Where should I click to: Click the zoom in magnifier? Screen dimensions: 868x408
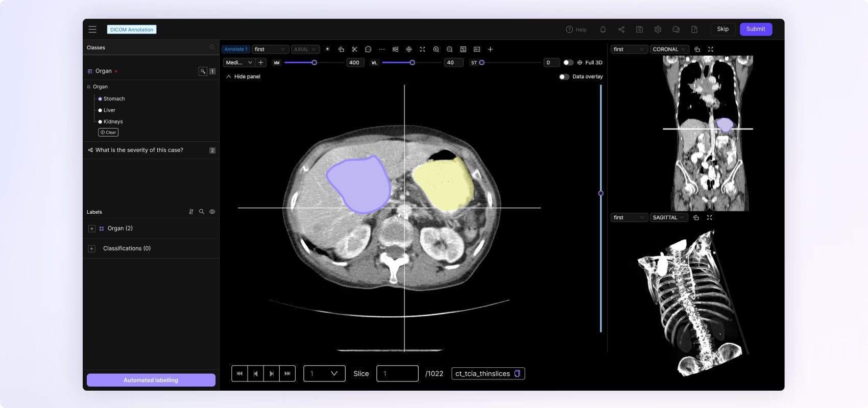(x=436, y=49)
